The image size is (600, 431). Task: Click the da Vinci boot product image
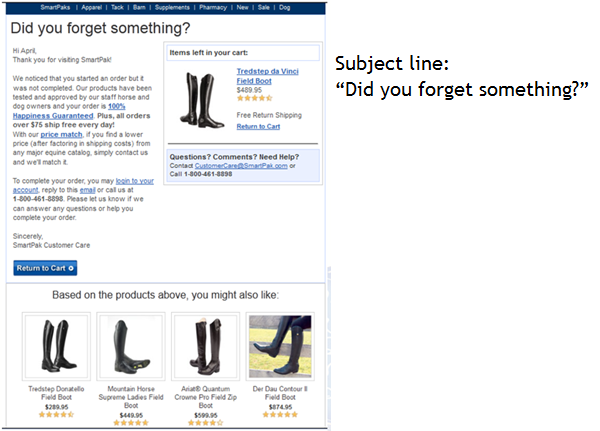click(x=202, y=100)
